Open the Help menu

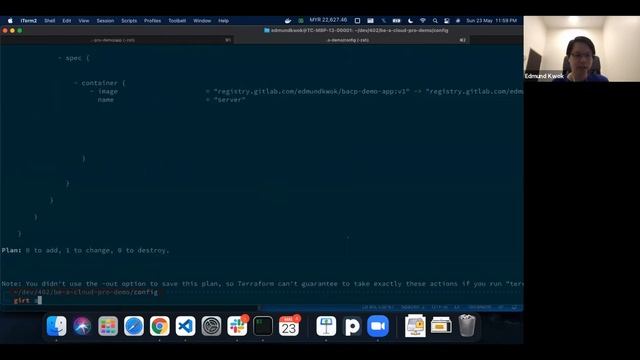point(223,20)
